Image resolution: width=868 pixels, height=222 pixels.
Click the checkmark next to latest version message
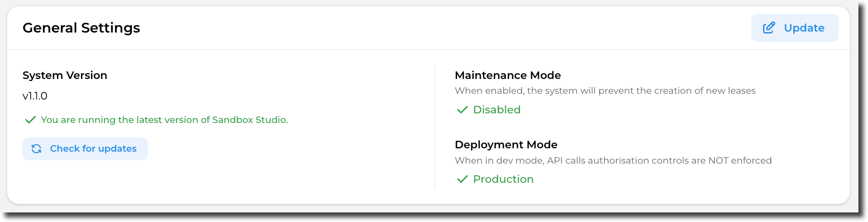pos(30,120)
